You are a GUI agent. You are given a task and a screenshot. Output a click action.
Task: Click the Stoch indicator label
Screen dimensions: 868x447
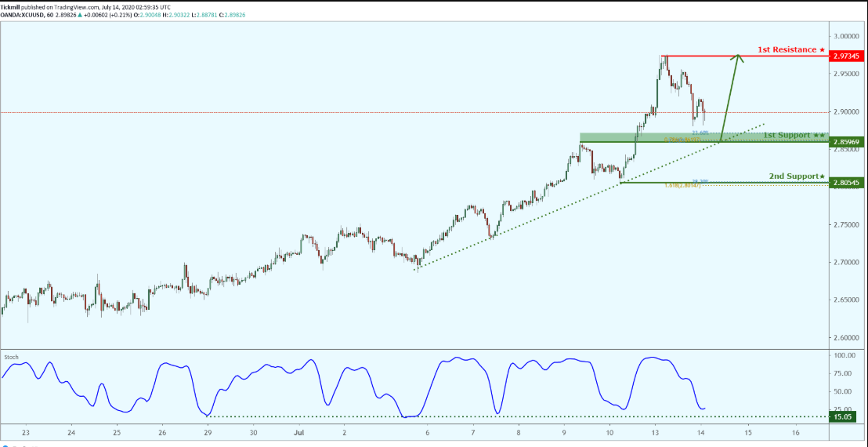pyautogui.click(x=10, y=358)
